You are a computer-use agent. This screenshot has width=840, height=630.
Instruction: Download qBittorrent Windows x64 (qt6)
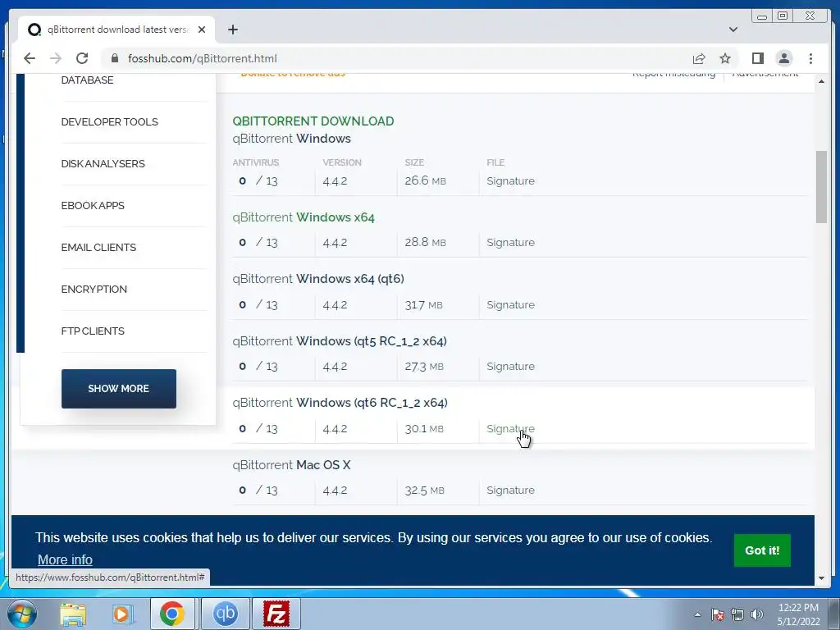(x=318, y=279)
